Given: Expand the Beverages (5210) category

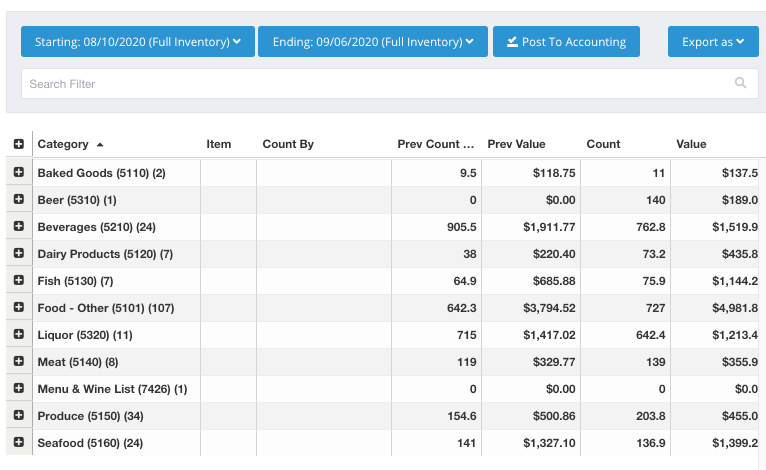Looking at the screenshot, I should [19, 227].
